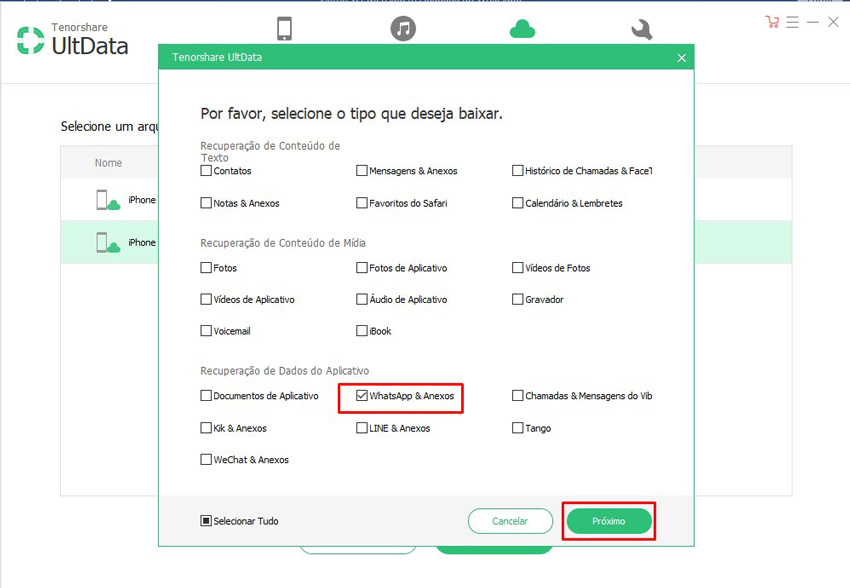The width and height of the screenshot is (850, 588).
Task: Select the highlighted iPhone backup name
Action: [142, 243]
